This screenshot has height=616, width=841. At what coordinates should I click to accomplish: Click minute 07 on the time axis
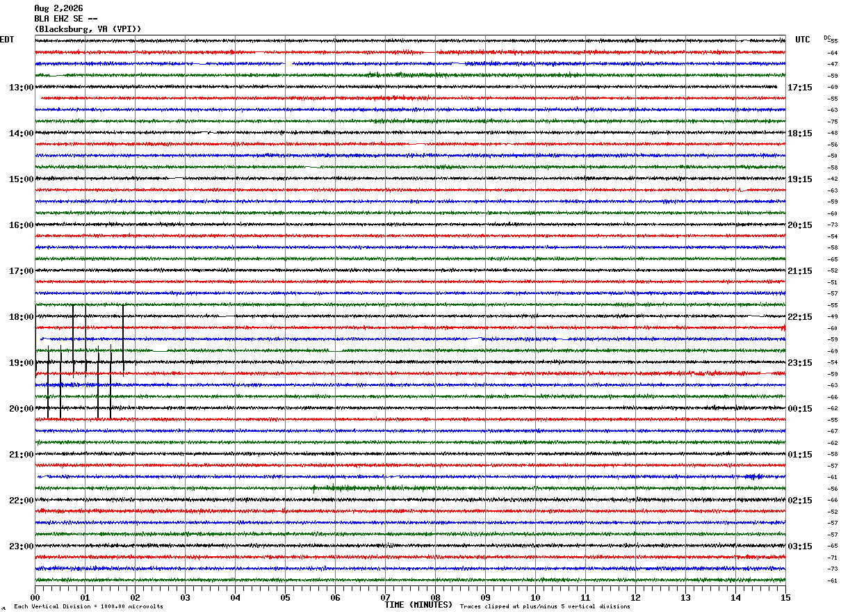[385, 597]
